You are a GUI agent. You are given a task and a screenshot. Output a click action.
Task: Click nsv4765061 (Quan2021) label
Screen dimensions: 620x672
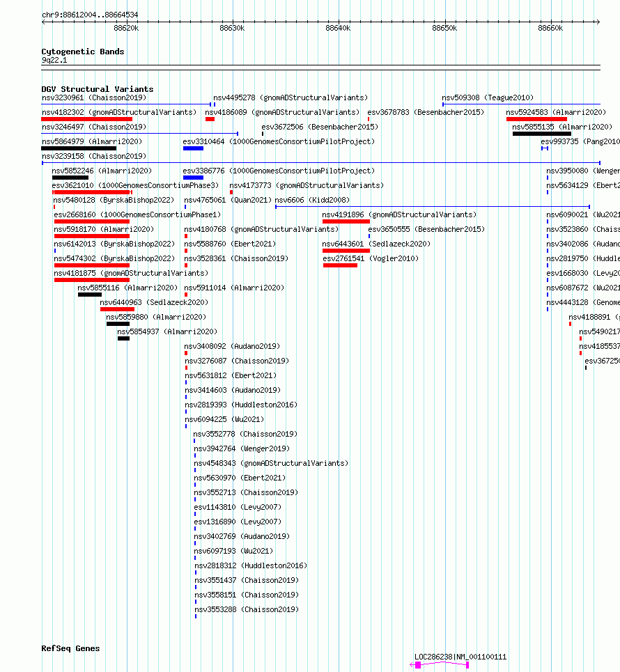click(228, 200)
